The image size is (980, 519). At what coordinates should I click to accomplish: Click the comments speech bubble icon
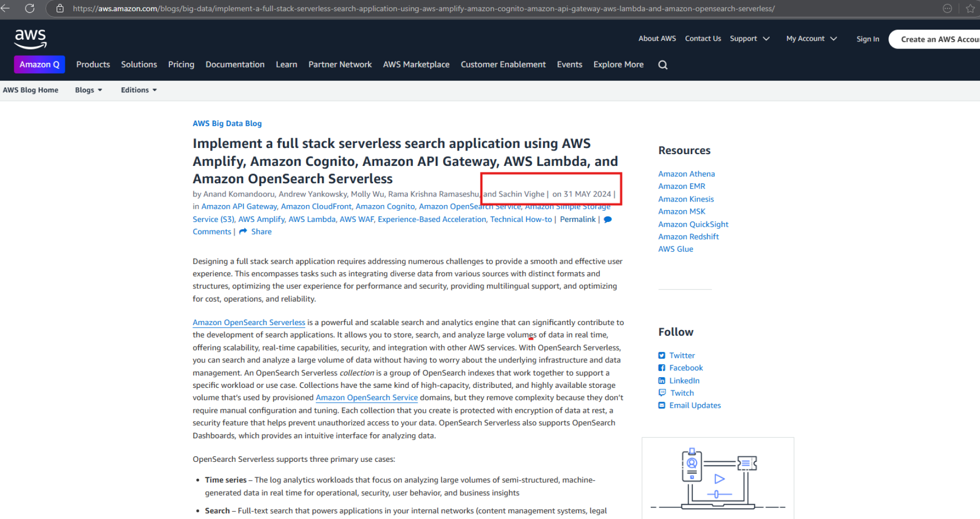(x=607, y=219)
